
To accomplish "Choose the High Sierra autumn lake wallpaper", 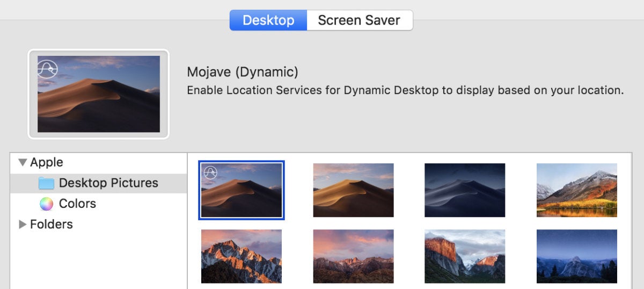I will 577,190.
